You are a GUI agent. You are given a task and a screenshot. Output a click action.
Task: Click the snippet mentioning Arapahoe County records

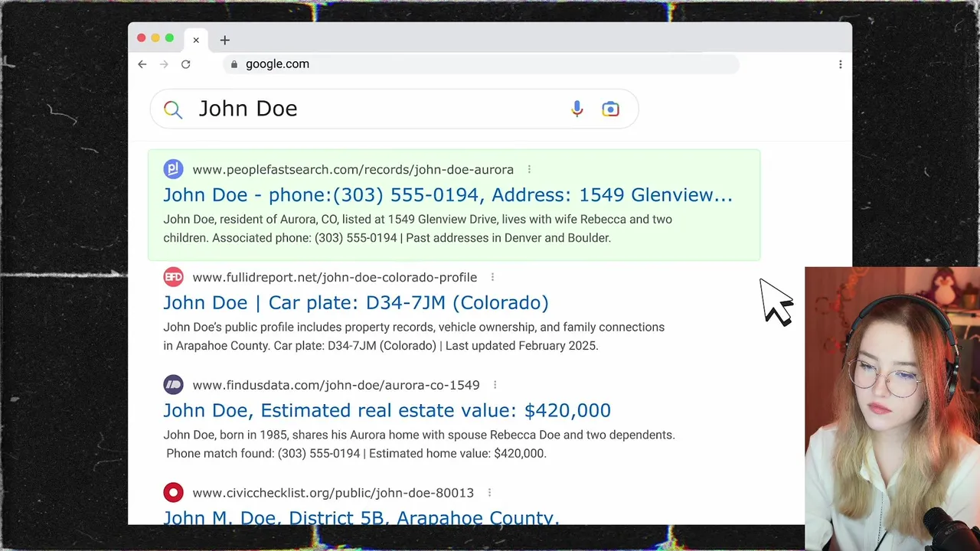pyautogui.click(x=413, y=337)
